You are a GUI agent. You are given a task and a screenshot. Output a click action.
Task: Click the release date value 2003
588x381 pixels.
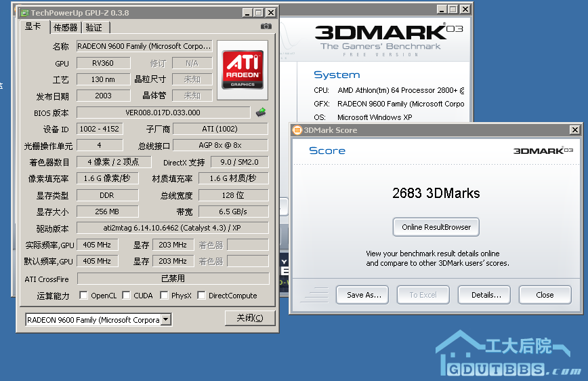103,96
